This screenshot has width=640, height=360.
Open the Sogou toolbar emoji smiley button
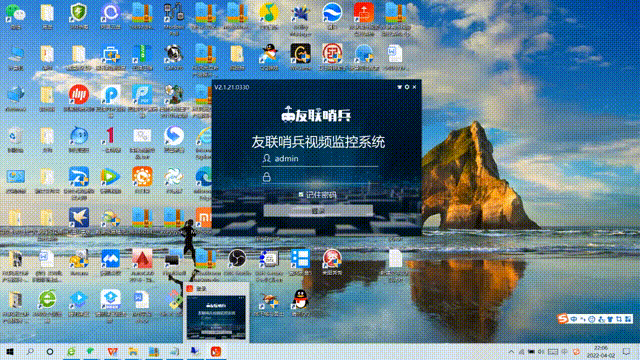pos(592,319)
